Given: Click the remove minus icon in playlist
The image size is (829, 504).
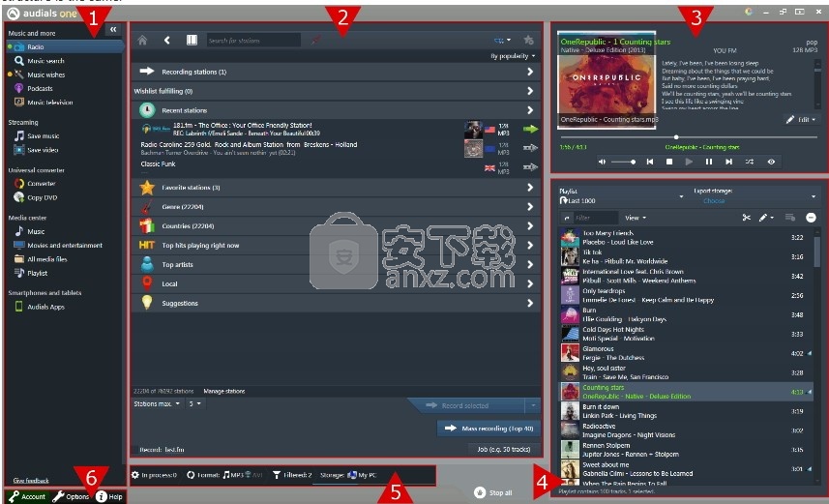Looking at the screenshot, I should pyautogui.click(x=811, y=218).
